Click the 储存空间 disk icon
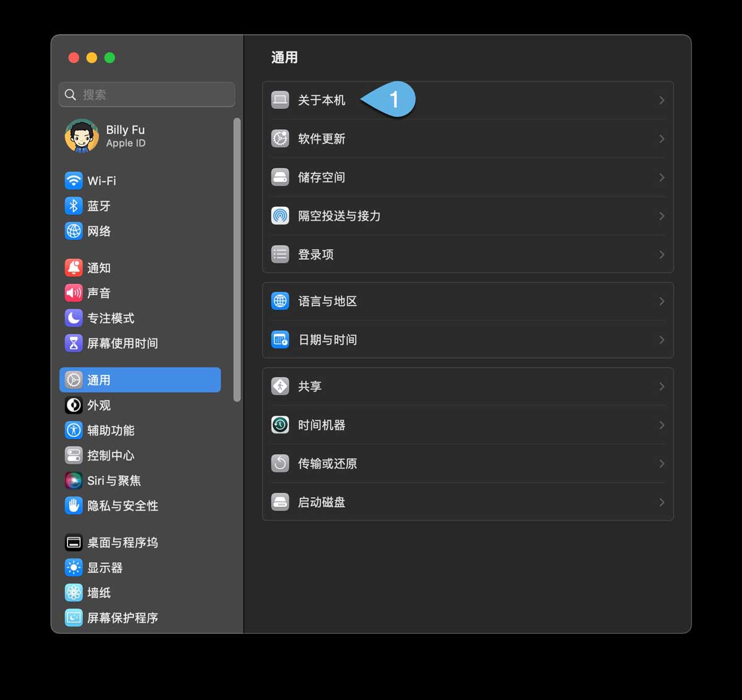The image size is (742, 700). 280,177
